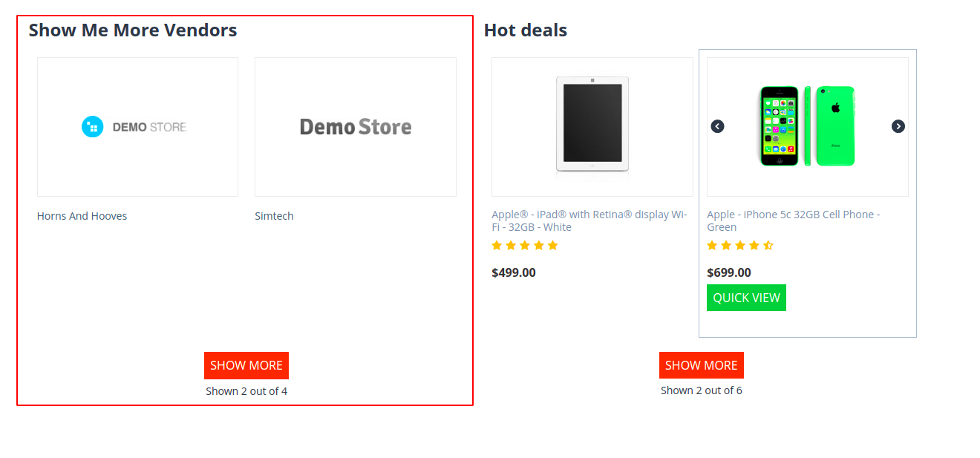Click the Simtech Demo Store logo image
980x458 pixels.
click(x=356, y=127)
